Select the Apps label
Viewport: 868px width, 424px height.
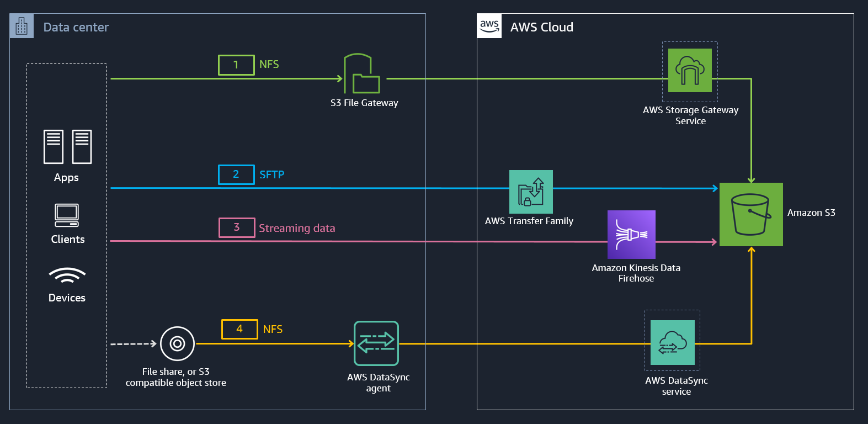click(66, 178)
